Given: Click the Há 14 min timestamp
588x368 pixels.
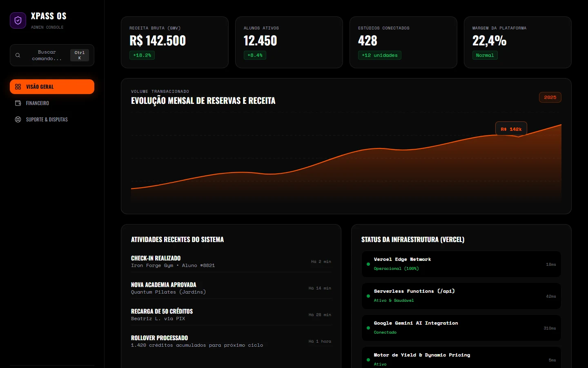Looking at the screenshot, I should click(320, 288).
